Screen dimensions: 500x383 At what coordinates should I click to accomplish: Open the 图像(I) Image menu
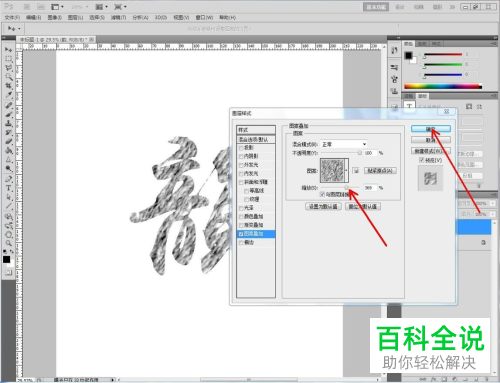coord(55,17)
